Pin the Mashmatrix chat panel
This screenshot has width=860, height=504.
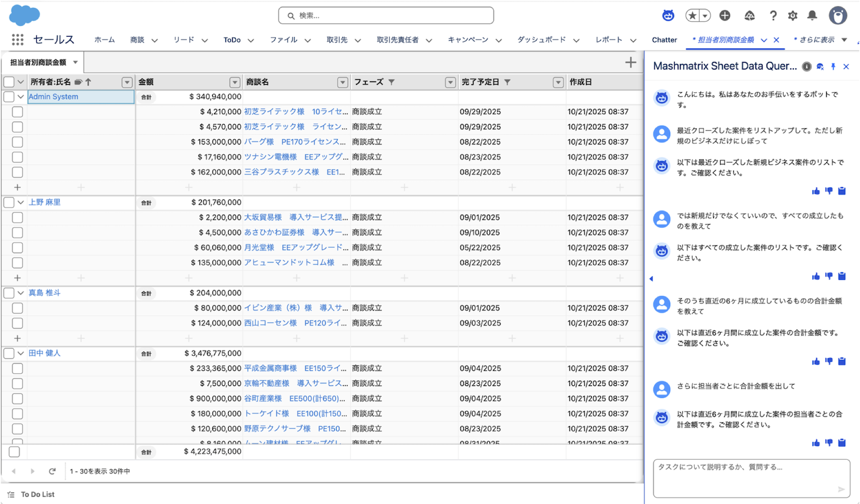tap(833, 67)
